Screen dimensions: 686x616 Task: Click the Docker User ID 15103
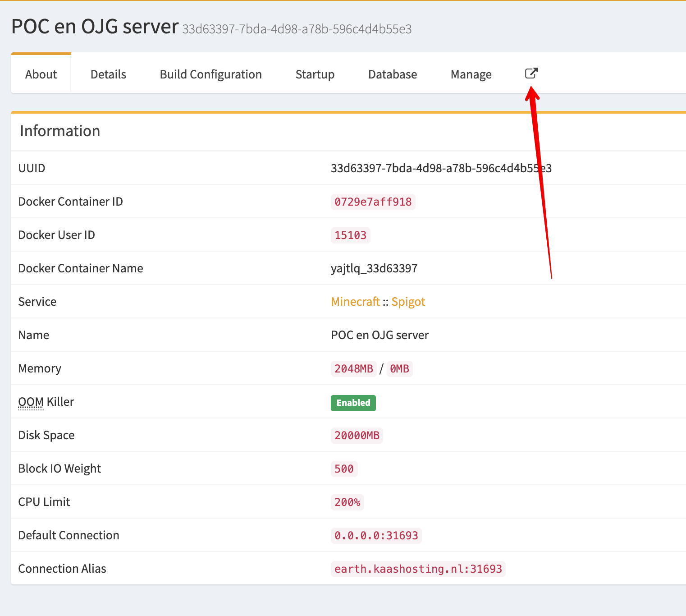coord(350,235)
